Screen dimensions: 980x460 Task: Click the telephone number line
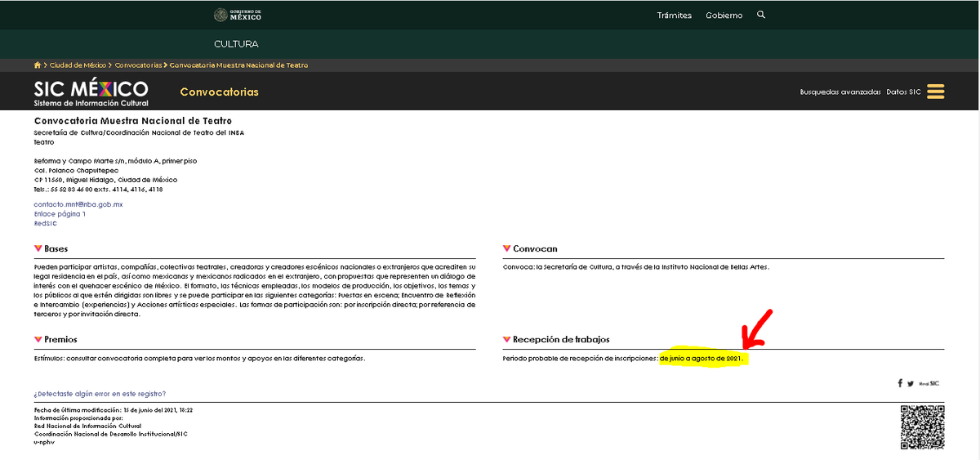point(98,189)
